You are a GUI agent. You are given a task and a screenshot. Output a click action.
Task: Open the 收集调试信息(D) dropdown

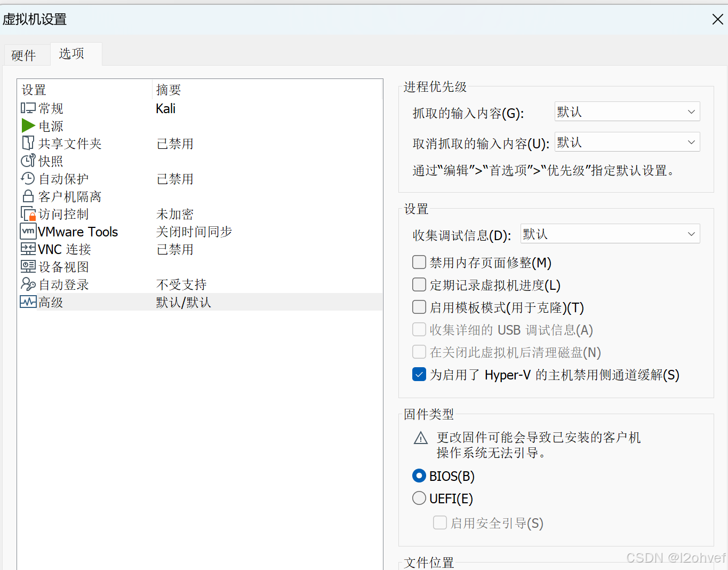[x=610, y=234]
